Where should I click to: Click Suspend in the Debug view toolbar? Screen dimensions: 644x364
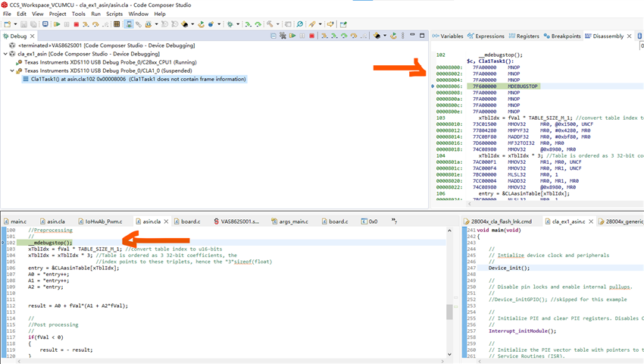302,36
